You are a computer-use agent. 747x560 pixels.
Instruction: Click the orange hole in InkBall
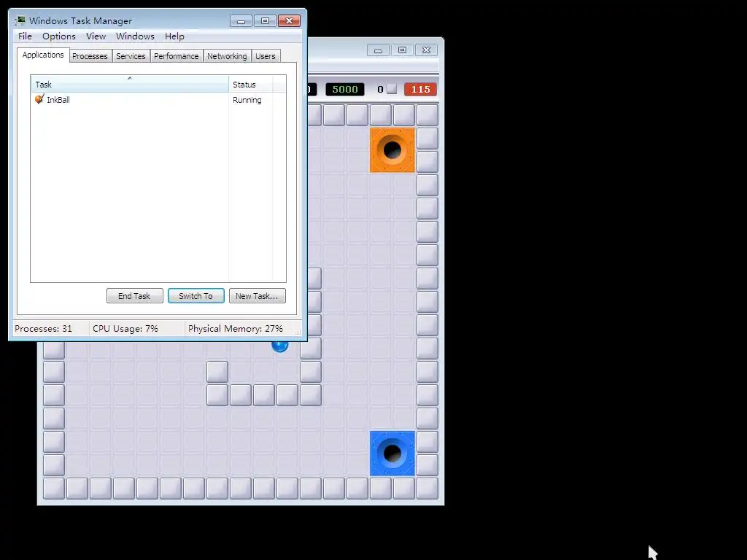click(x=392, y=150)
